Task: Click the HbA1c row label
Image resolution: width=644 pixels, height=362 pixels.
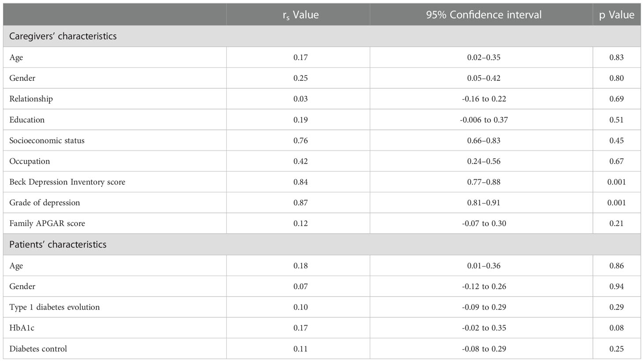Action: tap(21, 328)
